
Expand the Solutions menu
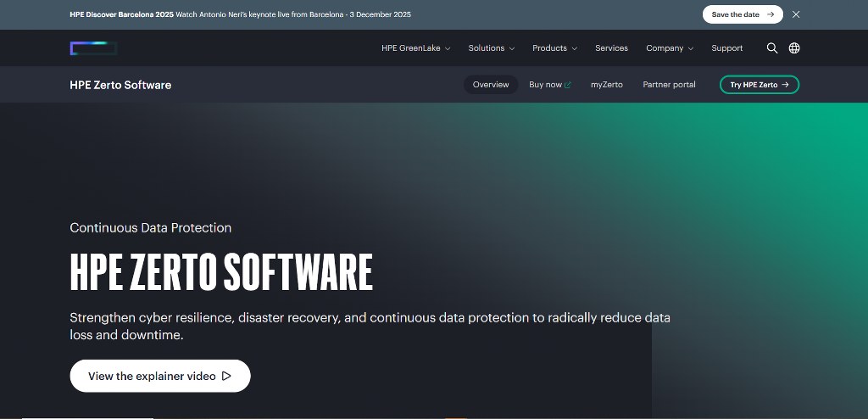click(491, 48)
